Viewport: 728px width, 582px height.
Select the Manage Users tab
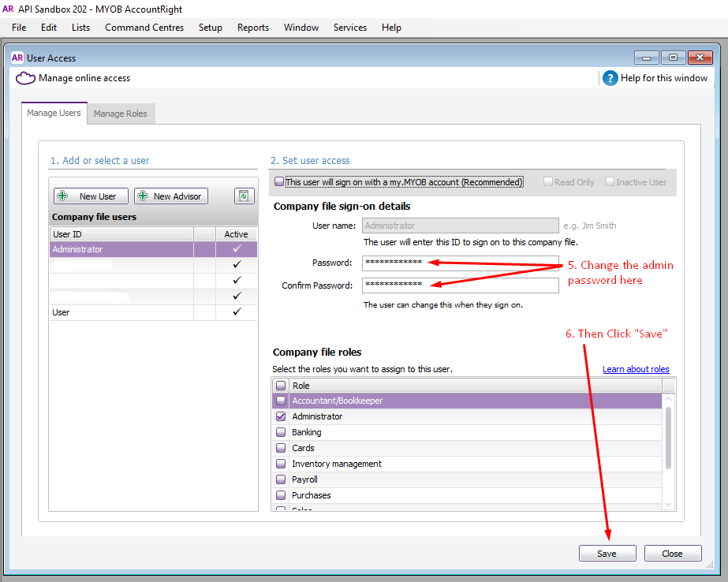click(x=54, y=113)
